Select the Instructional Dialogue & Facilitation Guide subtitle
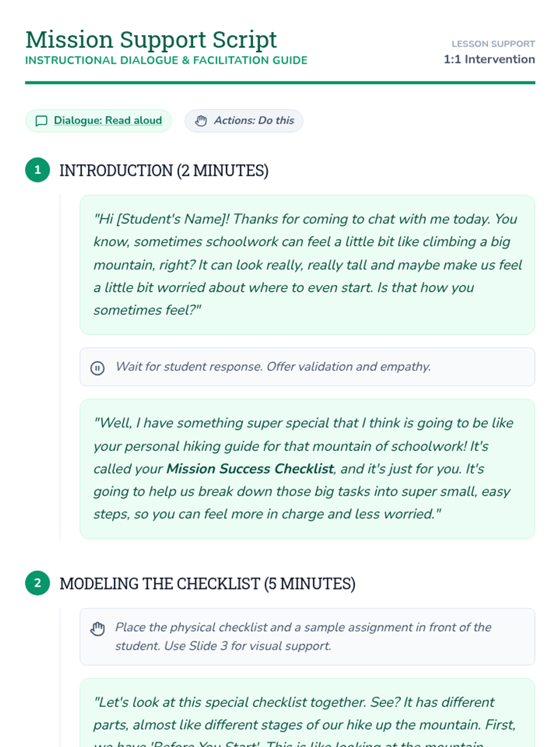Viewport: 560px width, 747px height. coord(166,60)
